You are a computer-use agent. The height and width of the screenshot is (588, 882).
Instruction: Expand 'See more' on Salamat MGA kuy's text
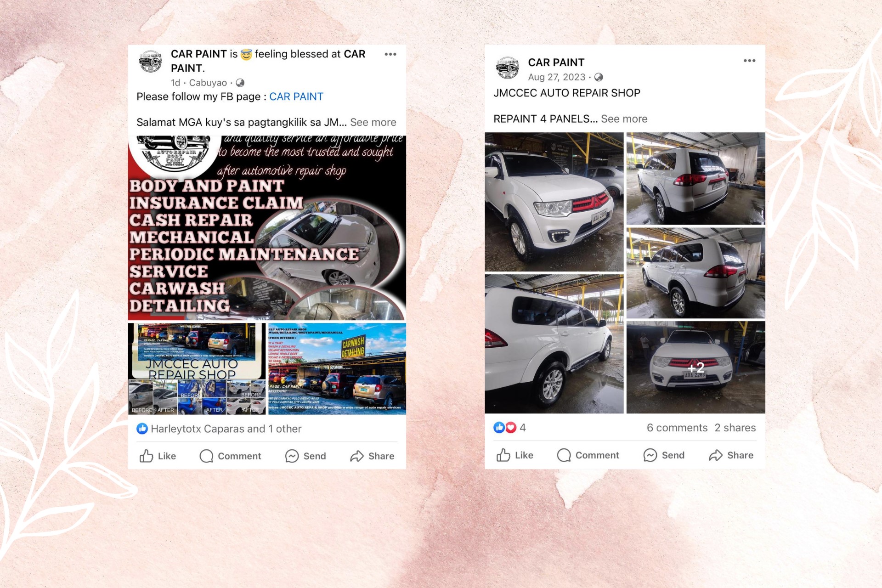[373, 122]
